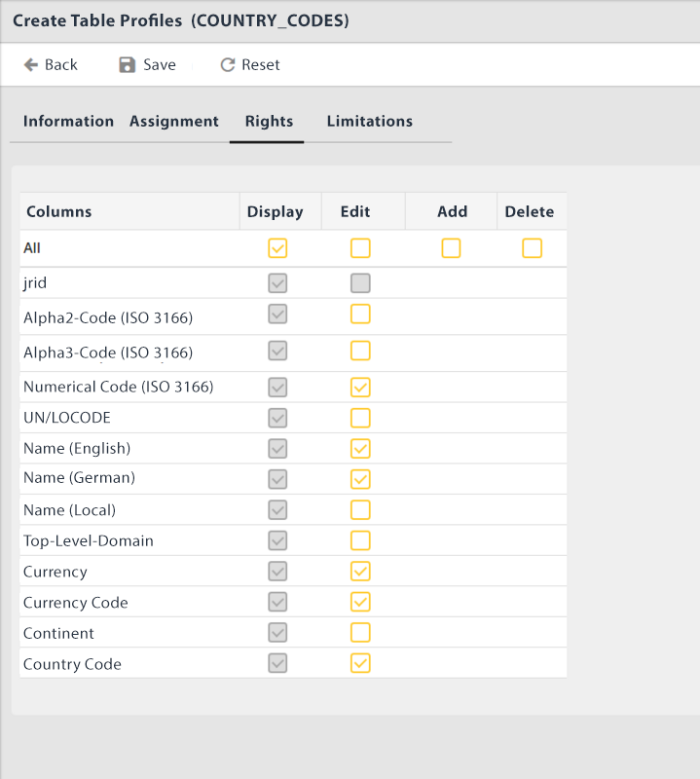This screenshot has height=779, width=700.
Task: Check Edit for Top-Level-Domain row
Action: click(x=360, y=540)
